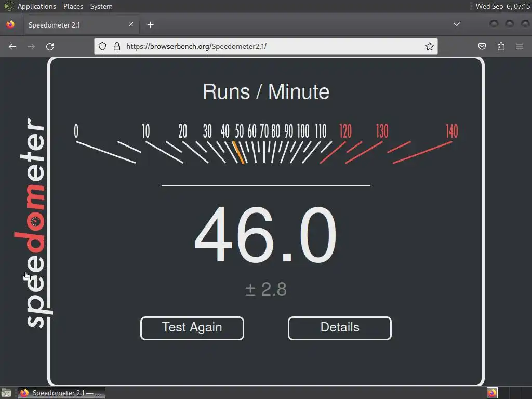Open the Pocket save icon
532x399 pixels.
pos(482,46)
